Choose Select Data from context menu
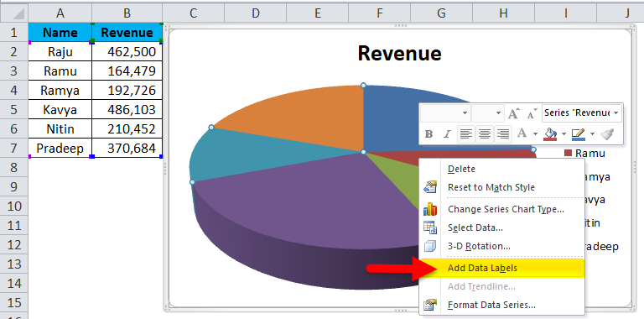This screenshot has width=644, height=319. [x=502, y=227]
